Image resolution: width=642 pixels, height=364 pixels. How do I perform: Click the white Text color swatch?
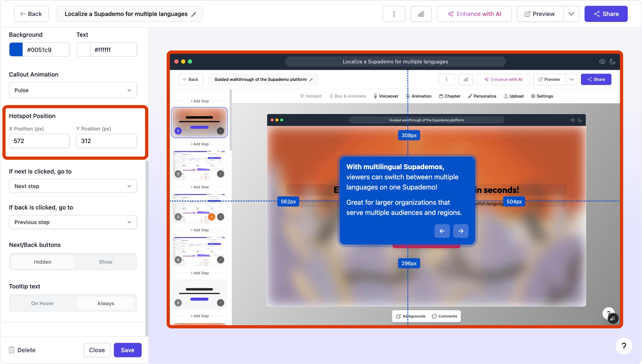point(83,50)
